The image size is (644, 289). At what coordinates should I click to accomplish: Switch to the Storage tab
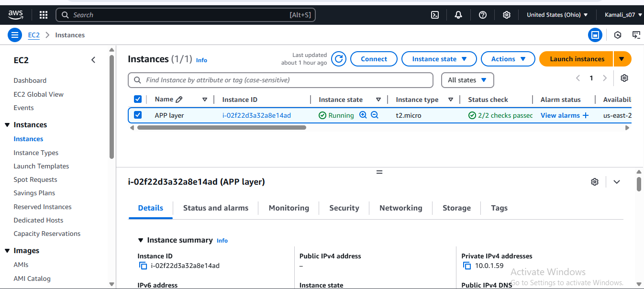pos(456,208)
